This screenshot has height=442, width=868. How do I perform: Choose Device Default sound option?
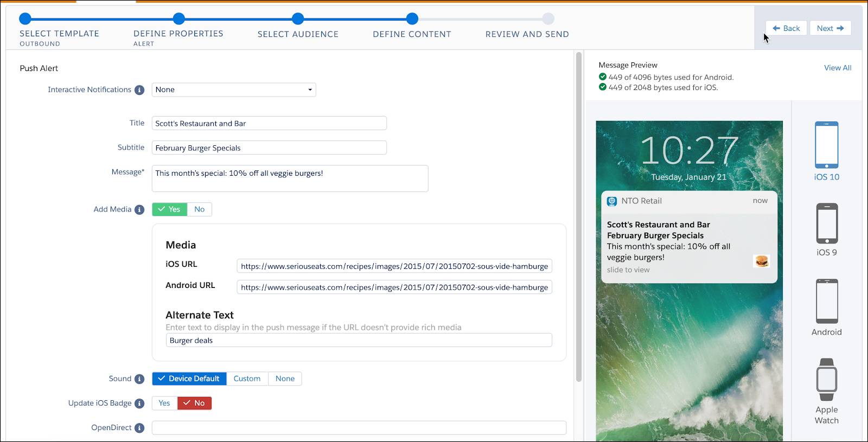[189, 379]
